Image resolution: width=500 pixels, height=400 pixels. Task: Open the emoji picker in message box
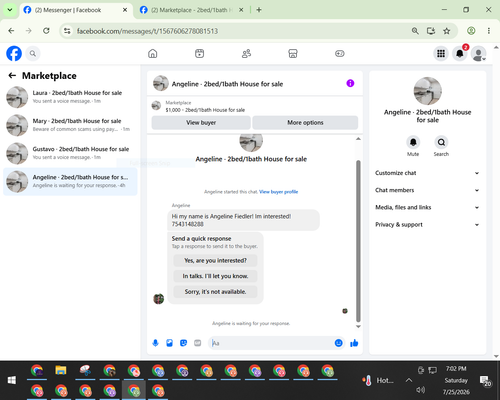coord(338,343)
